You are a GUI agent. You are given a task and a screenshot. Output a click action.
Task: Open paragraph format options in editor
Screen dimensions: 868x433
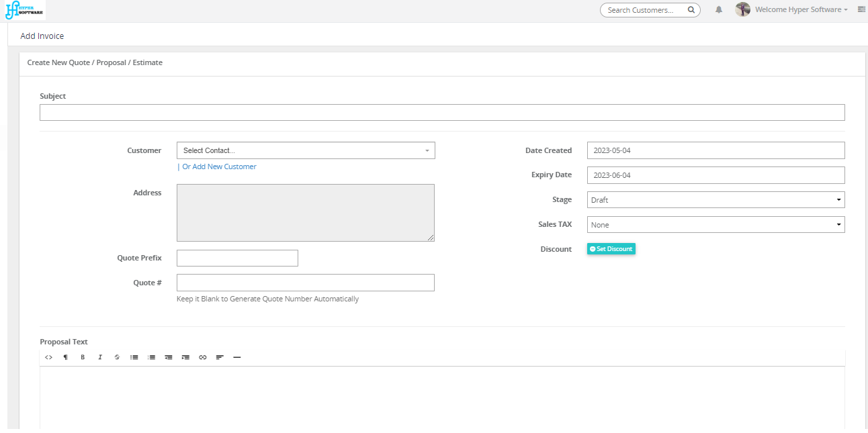(66, 357)
